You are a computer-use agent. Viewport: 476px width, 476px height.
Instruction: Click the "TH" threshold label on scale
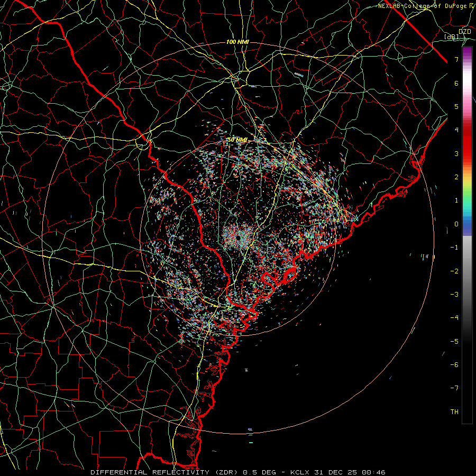pos(454,412)
